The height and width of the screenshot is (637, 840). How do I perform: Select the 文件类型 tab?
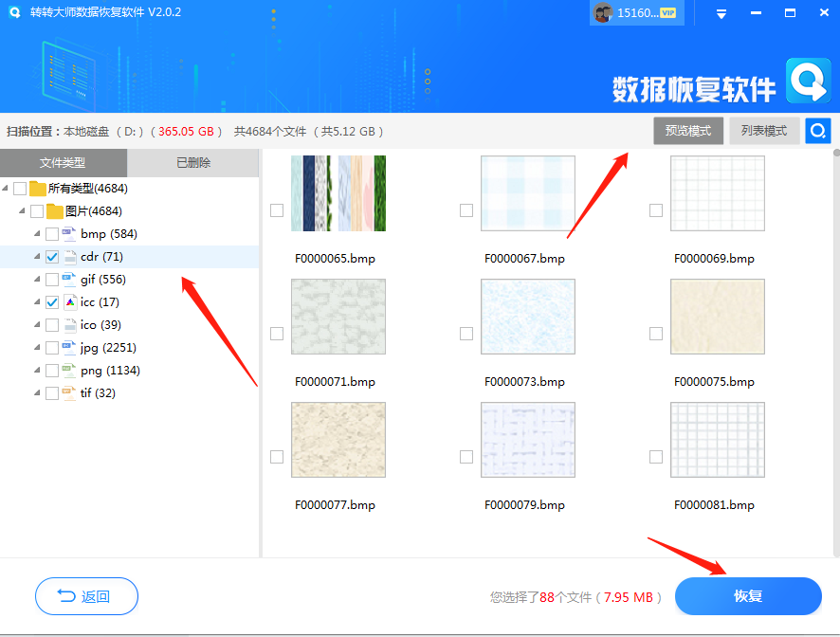tap(63, 163)
